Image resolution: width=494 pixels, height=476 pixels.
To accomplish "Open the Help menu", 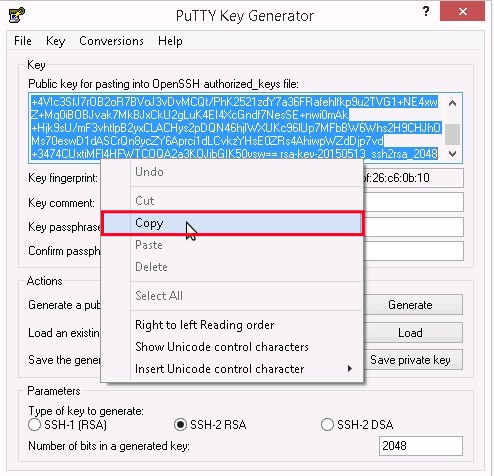I will click(170, 41).
